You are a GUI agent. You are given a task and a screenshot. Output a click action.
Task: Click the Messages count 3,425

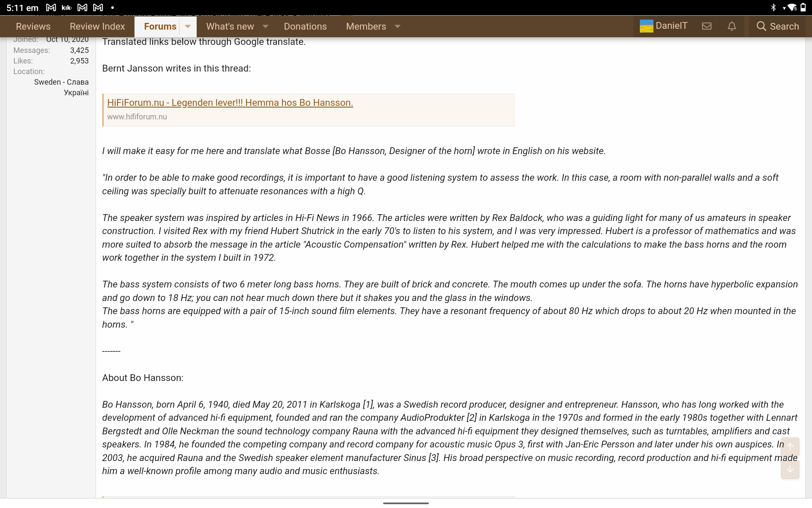[80, 50]
